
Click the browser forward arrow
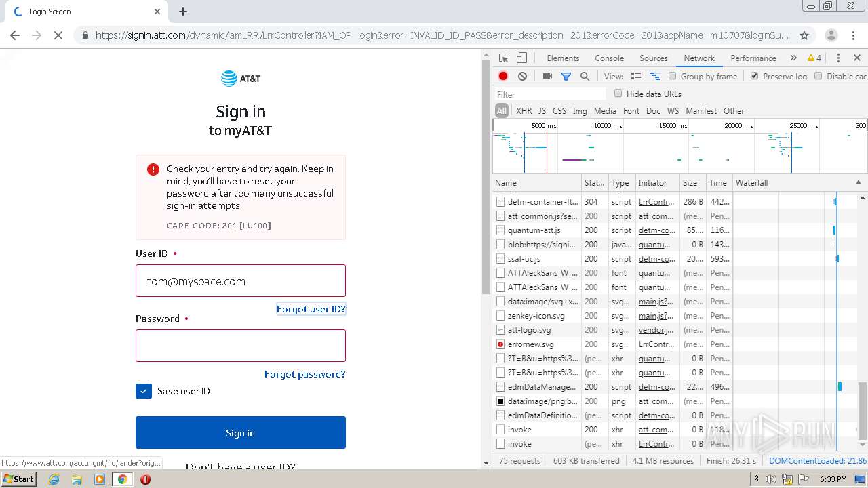tap(37, 35)
